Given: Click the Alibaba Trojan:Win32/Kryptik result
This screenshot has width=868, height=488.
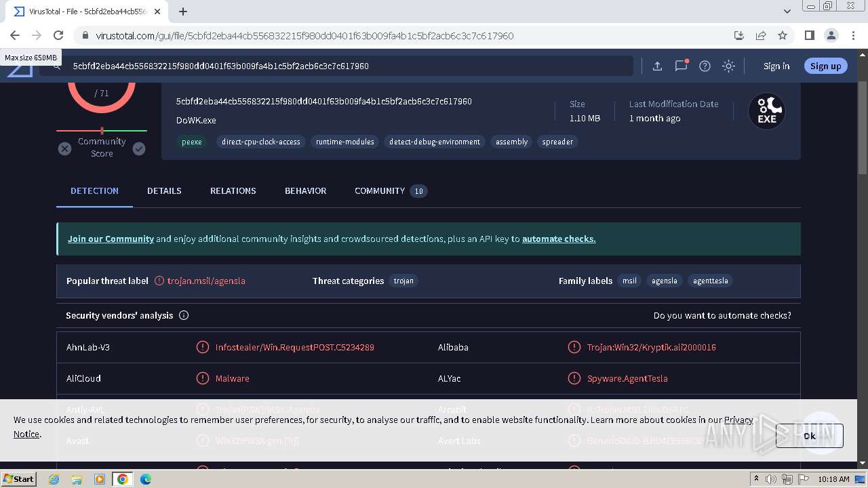Looking at the screenshot, I should (652, 347).
